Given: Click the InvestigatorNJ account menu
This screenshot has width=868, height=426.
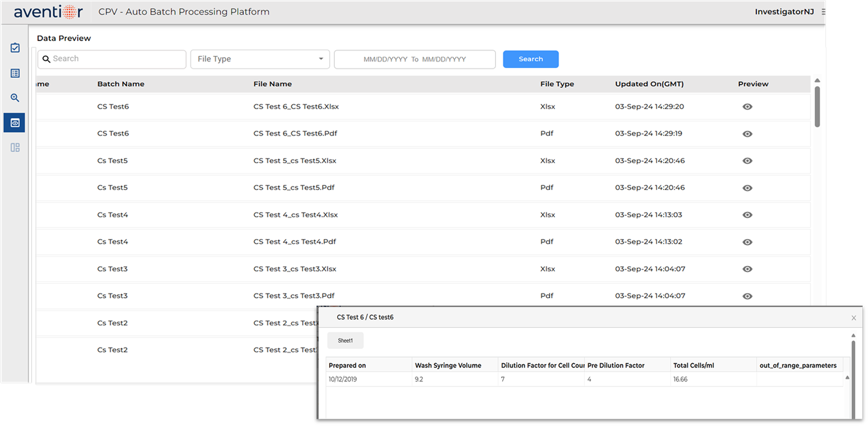Looking at the screenshot, I should [784, 12].
